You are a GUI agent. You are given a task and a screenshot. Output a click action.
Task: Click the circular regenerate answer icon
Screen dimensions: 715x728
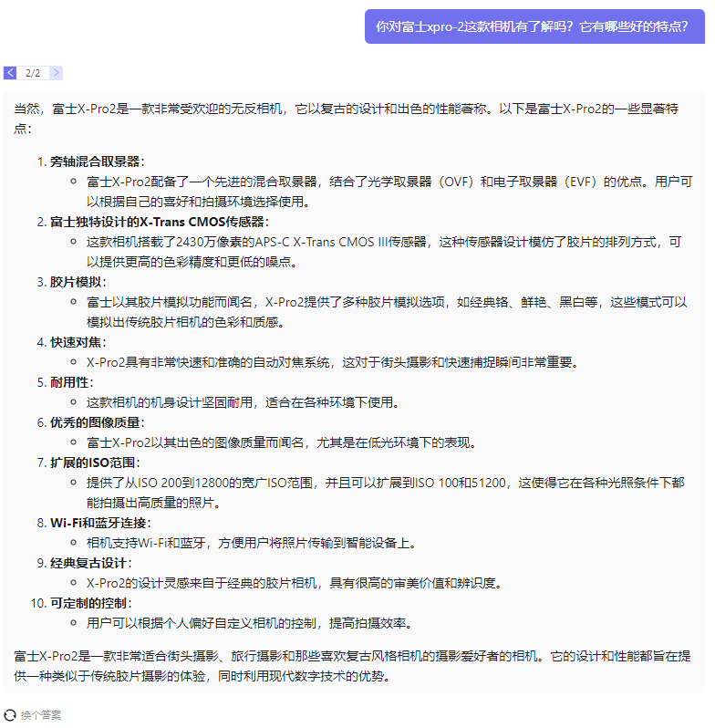click(10, 714)
